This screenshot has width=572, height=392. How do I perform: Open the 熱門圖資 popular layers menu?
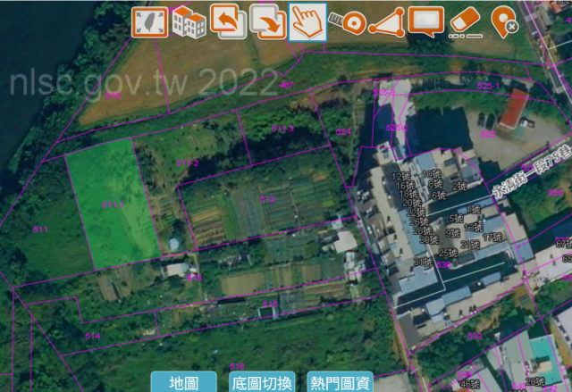pos(340,382)
